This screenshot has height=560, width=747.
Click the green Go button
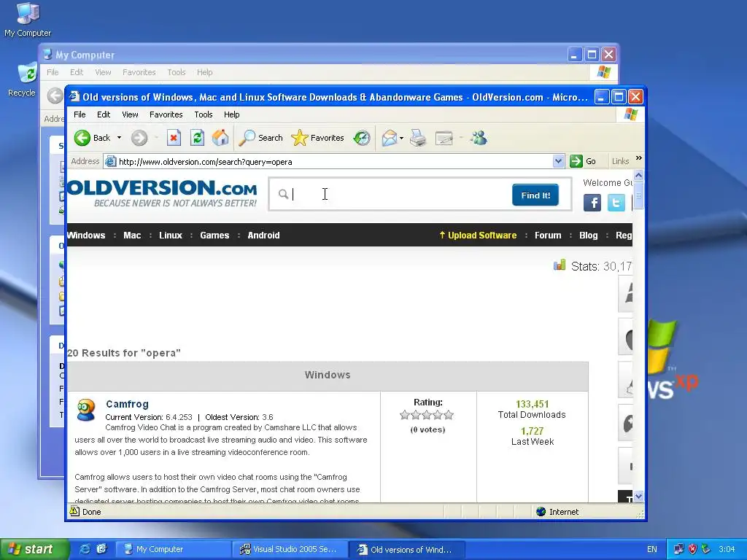coord(583,161)
